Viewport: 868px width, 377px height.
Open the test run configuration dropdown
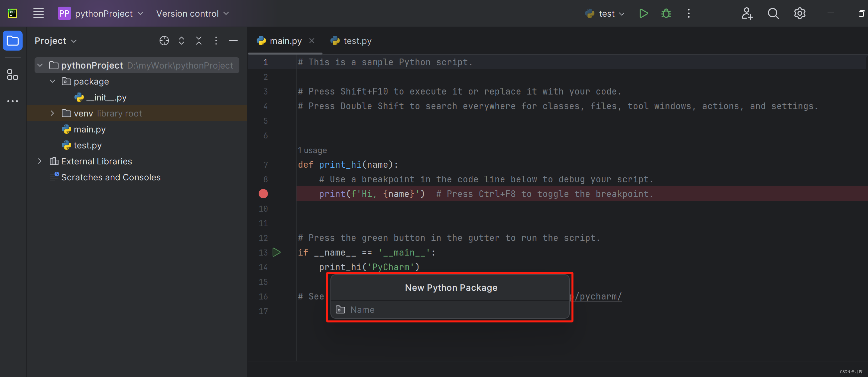(x=605, y=14)
